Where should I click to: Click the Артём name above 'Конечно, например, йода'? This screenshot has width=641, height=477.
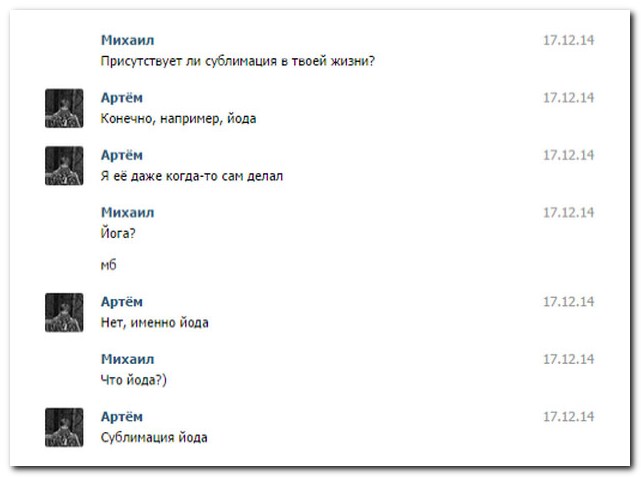pos(122,97)
